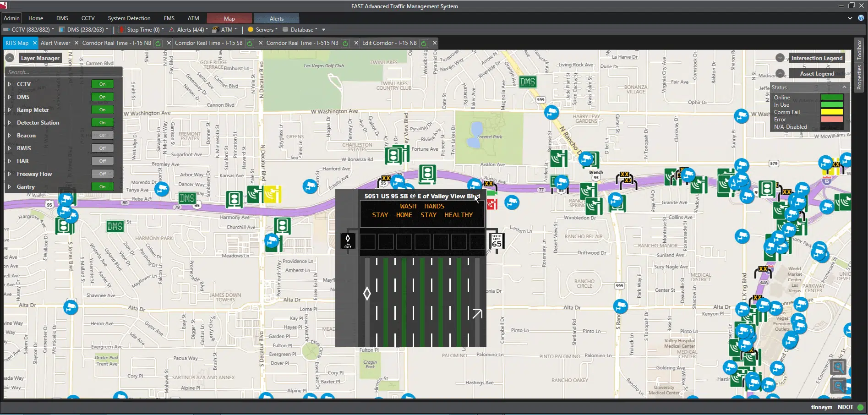This screenshot has width=868, height=415.
Task: Click the Intersection Legend button
Action: pyautogui.click(x=817, y=58)
